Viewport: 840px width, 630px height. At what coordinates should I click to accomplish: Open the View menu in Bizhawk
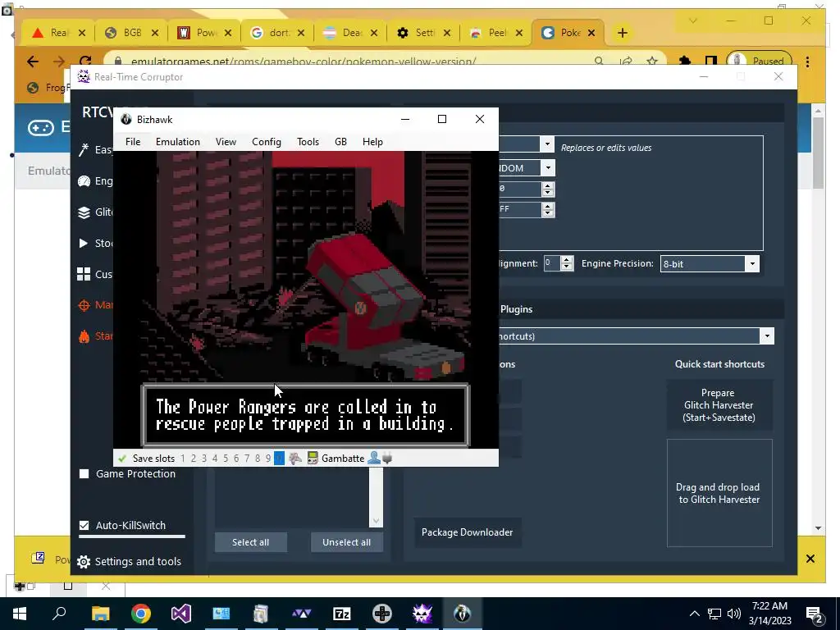pos(226,142)
